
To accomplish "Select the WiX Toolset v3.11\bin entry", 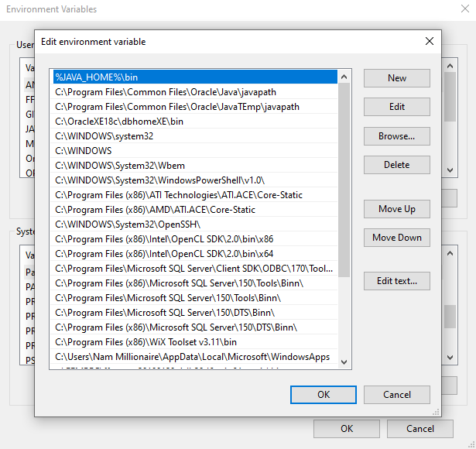I will pyautogui.click(x=195, y=342).
